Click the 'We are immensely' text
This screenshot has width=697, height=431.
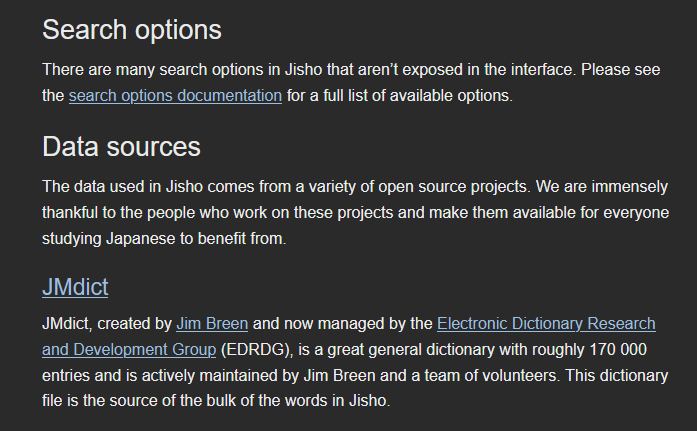[601, 187]
